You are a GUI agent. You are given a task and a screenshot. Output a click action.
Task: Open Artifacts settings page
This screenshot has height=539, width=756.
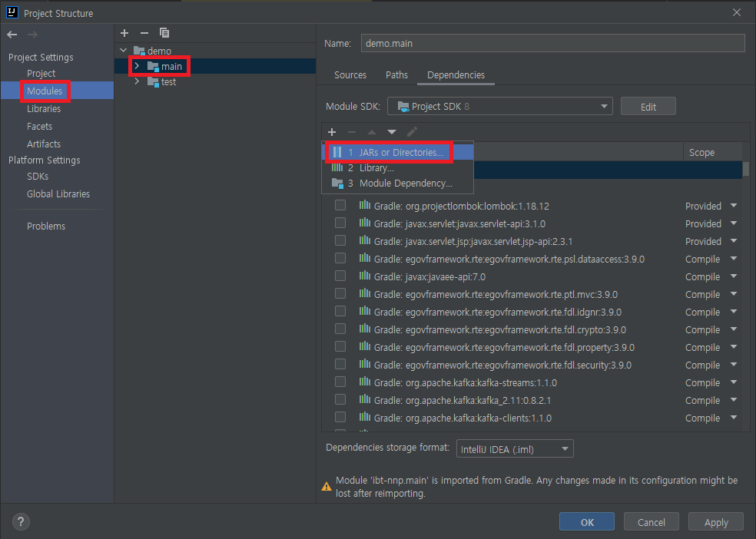click(x=43, y=144)
